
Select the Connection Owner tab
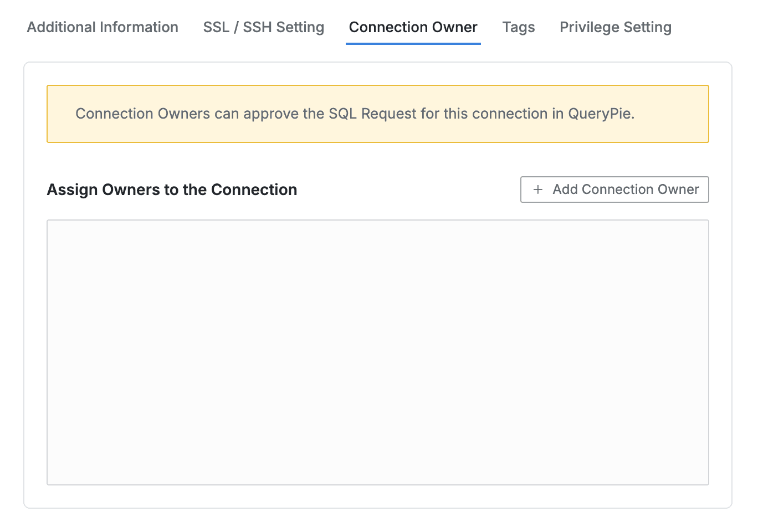[413, 27]
